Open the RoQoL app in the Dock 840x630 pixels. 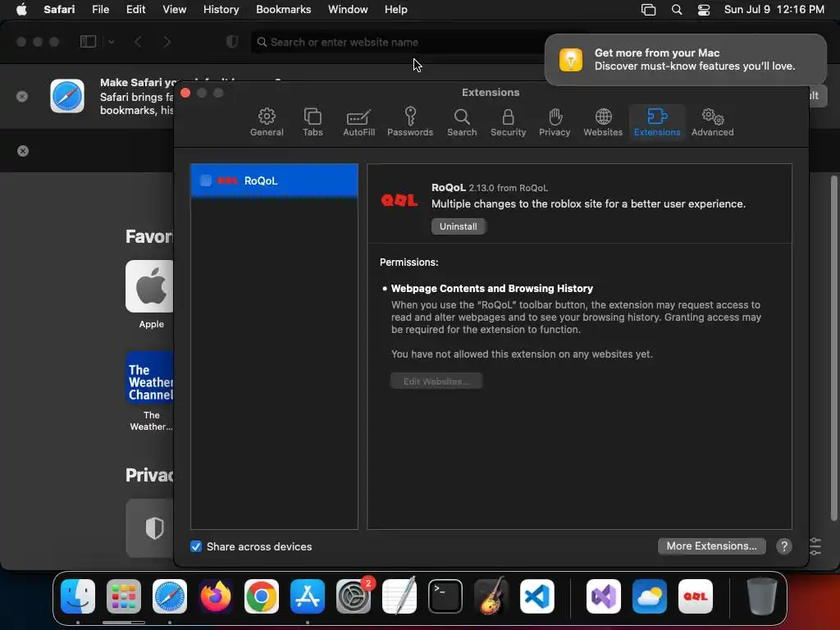(696, 596)
